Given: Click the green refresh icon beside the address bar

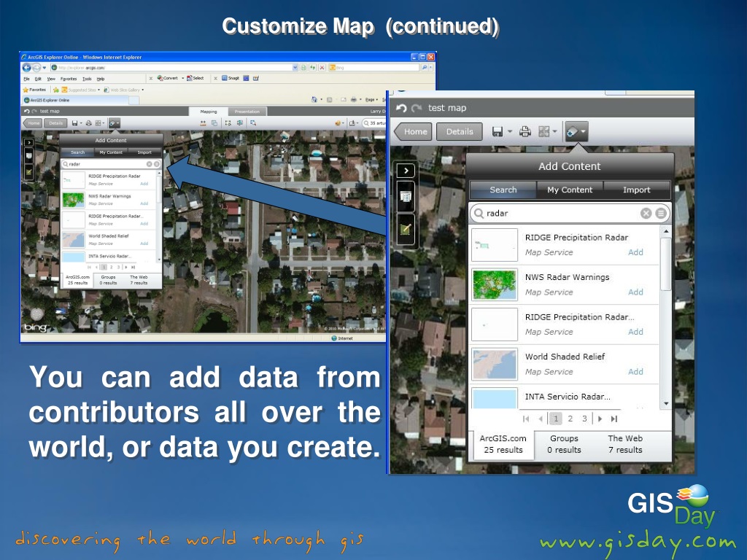Looking at the screenshot, I should pos(312,68).
